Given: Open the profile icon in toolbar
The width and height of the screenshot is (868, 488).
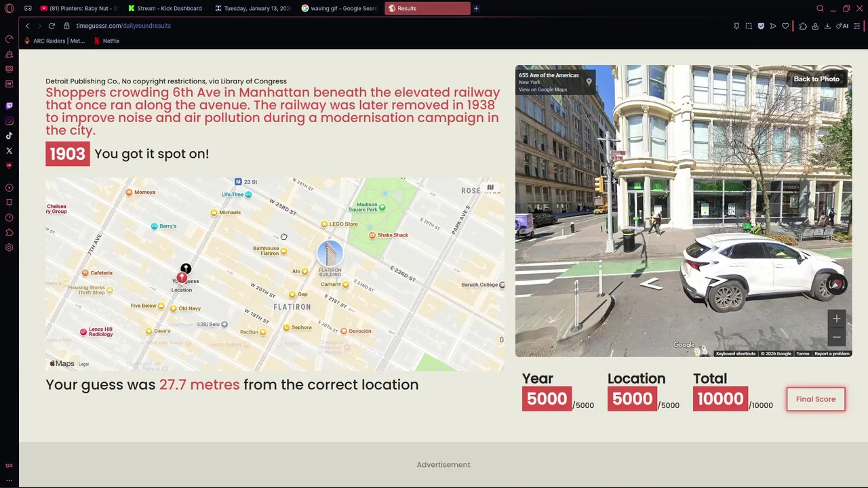Looking at the screenshot, I should (815, 26).
